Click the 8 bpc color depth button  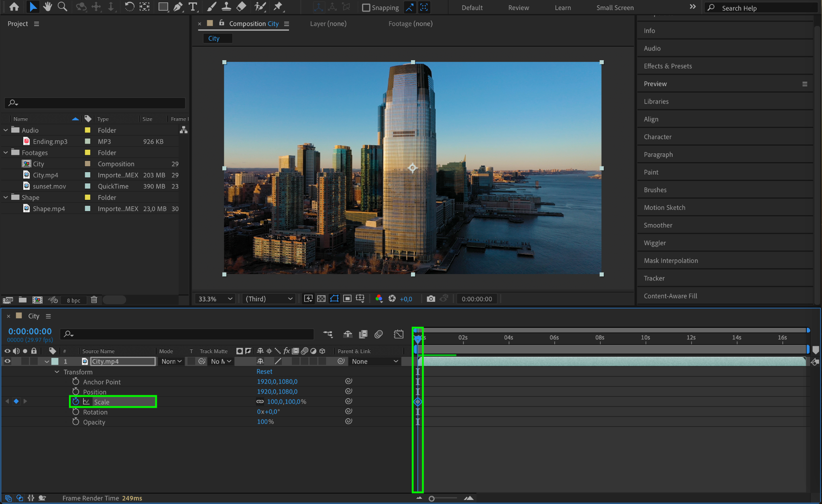click(73, 300)
